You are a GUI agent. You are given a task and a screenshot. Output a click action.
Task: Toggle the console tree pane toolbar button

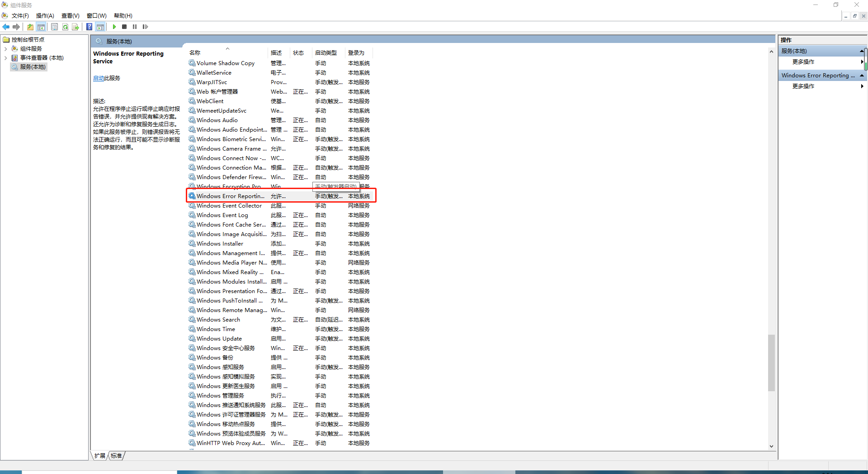(x=41, y=27)
